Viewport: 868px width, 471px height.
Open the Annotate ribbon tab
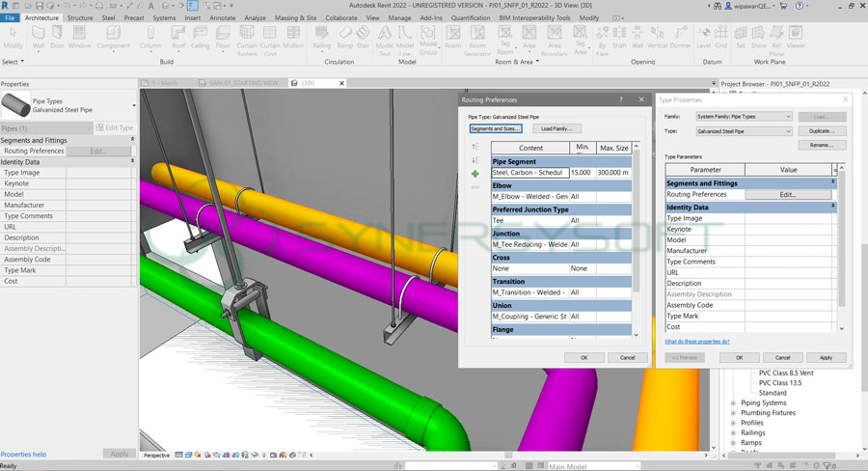(x=222, y=17)
